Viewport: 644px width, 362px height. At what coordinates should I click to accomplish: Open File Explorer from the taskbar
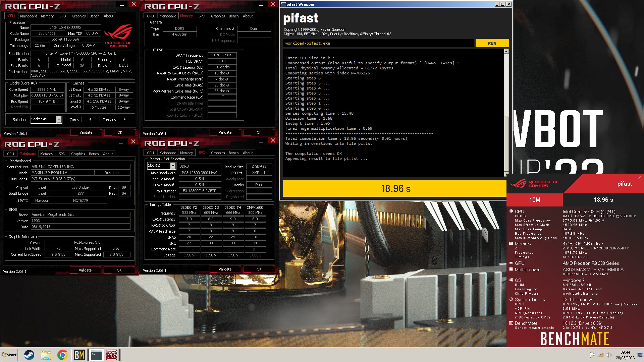[46, 355]
